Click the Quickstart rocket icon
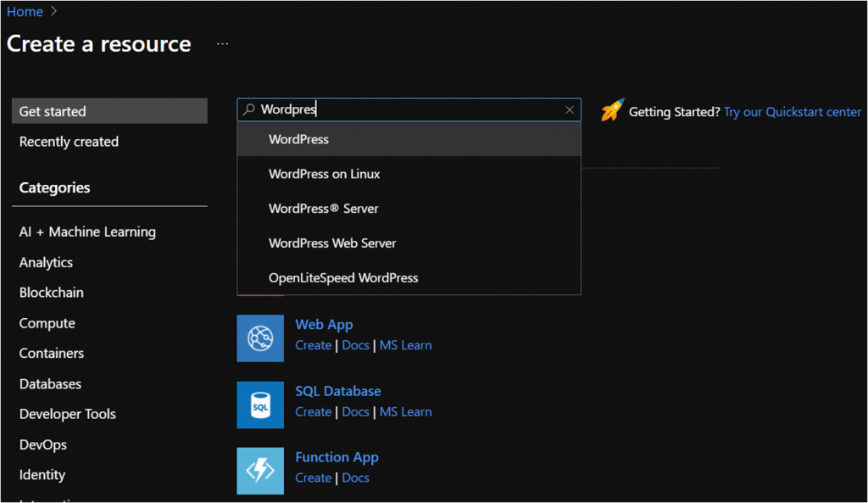The width and height of the screenshot is (868, 503). coord(612,109)
